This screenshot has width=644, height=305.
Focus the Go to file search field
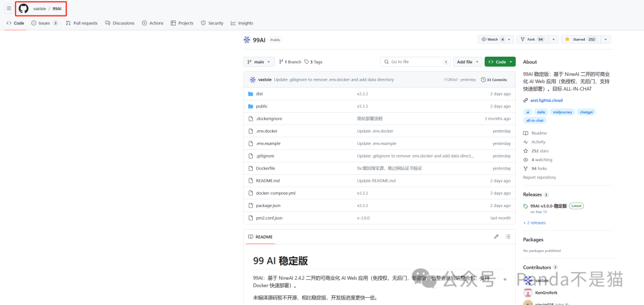(415, 61)
